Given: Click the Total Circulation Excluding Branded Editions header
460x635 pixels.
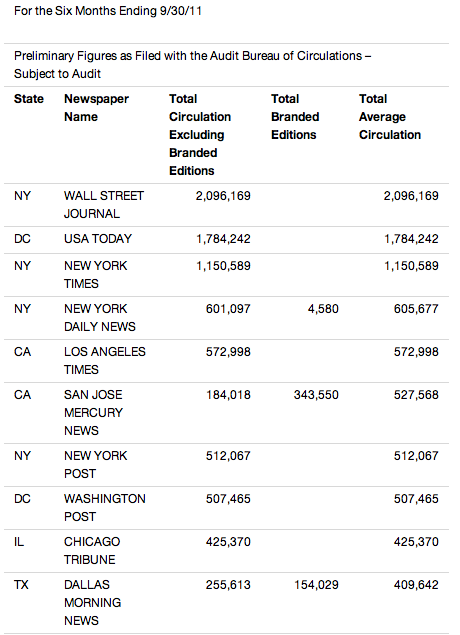Looking at the screenshot, I should click(200, 134).
